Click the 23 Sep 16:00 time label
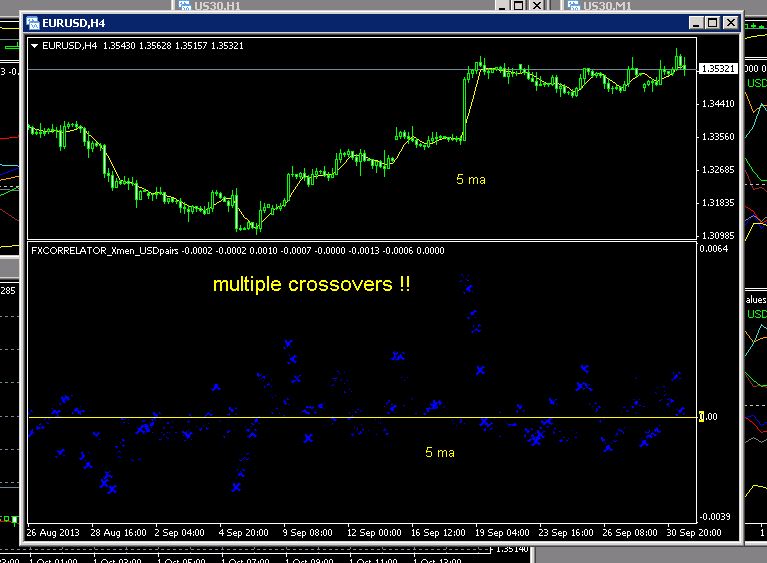This screenshot has height=563, width=767. click(566, 533)
